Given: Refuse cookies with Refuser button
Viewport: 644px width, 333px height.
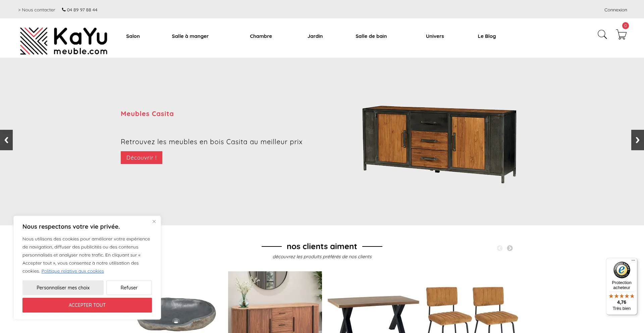Looking at the screenshot, I should [x=129, y=288].
